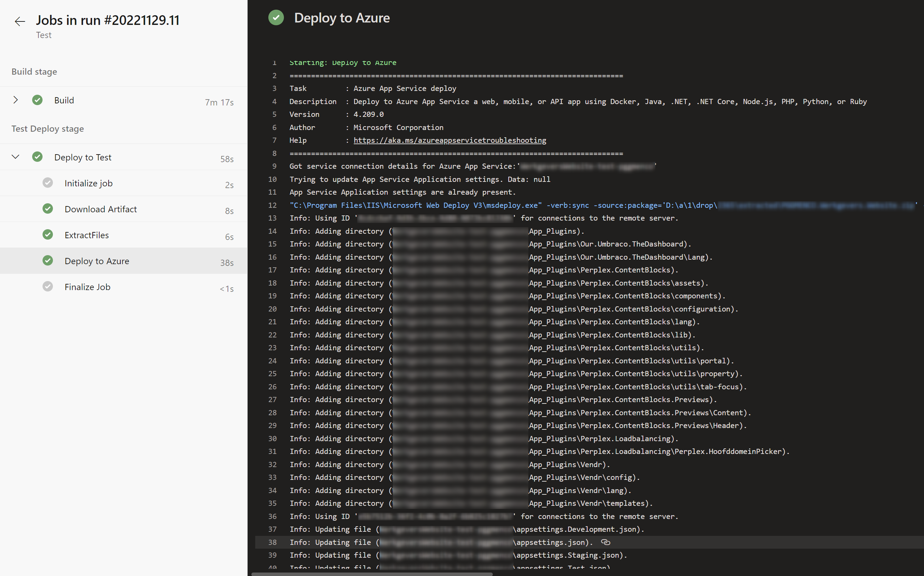
Task: Click the 'Starting: Deploy to Azure' log line
Action: (343, 63)
